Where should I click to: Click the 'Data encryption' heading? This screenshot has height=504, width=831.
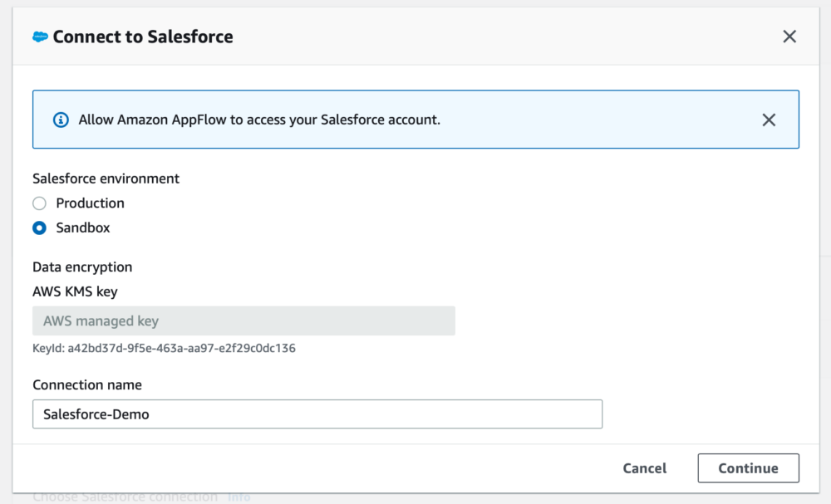coord(82,267)
